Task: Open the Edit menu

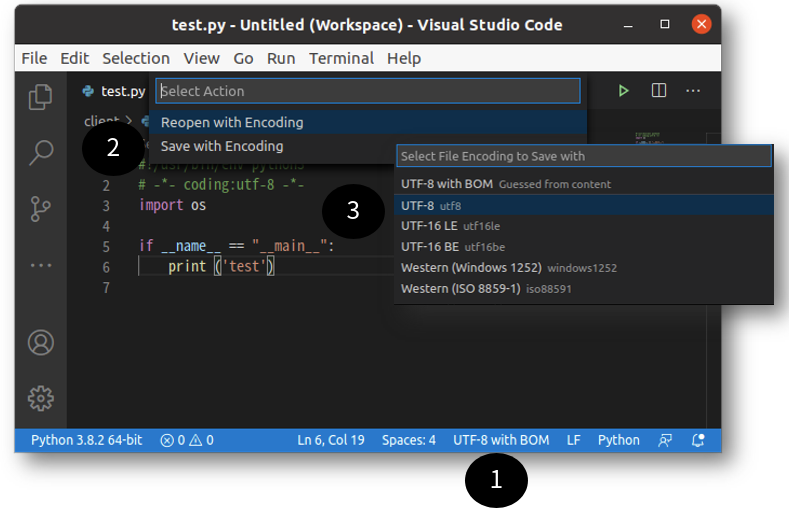Action: (x=74, y=58)
